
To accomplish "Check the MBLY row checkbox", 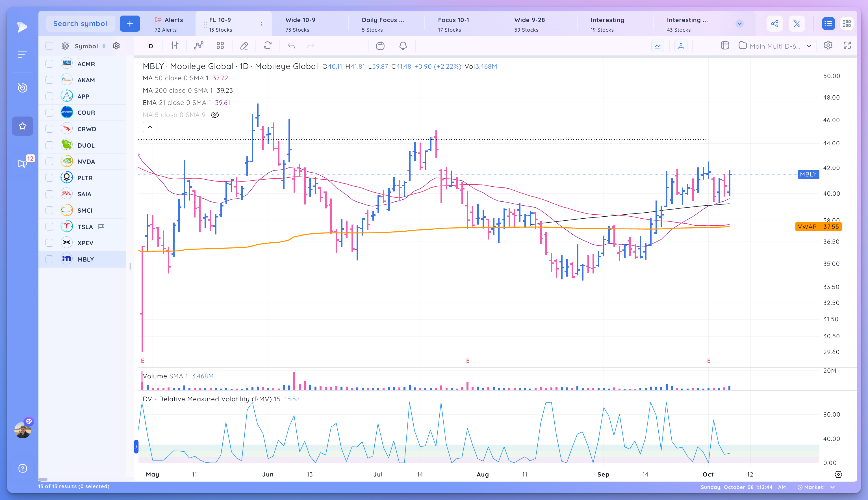I will pos(49,259).
